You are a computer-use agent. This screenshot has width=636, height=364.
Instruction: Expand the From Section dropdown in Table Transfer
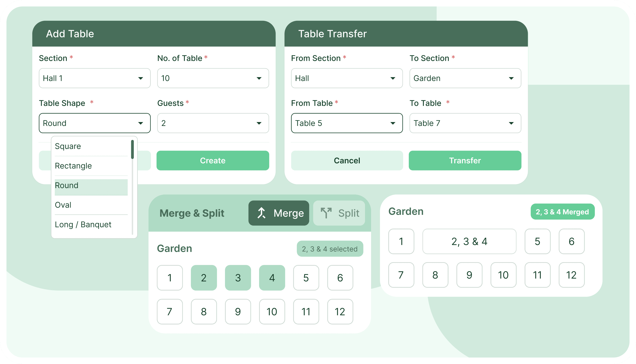pyautogui.click(x=346, y=78)
